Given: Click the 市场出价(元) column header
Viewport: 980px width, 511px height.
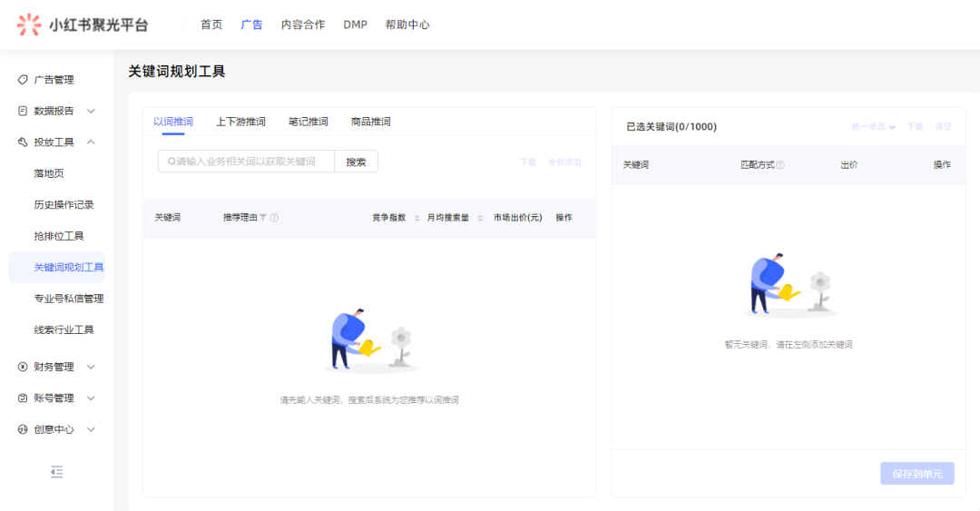Looking at the screenshot, I should (x=517, y=218).
